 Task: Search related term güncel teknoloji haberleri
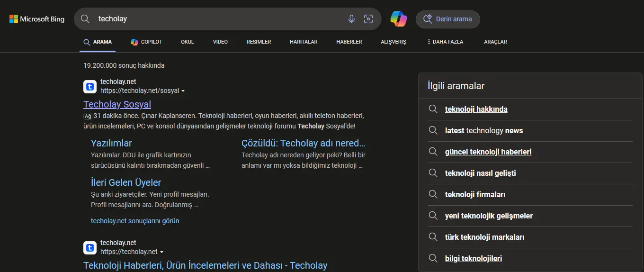coord(488,152)
